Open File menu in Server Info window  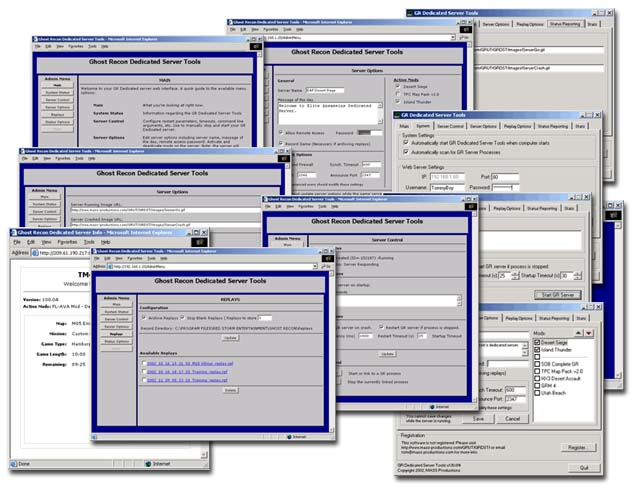coord(17,242)
